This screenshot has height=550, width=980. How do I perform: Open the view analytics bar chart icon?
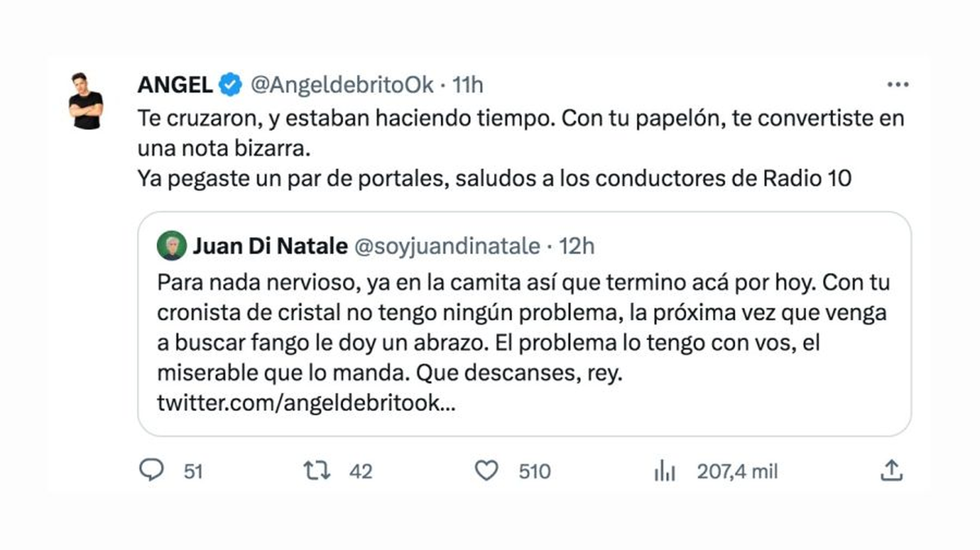pyautogui.click(x=664, y=471)
